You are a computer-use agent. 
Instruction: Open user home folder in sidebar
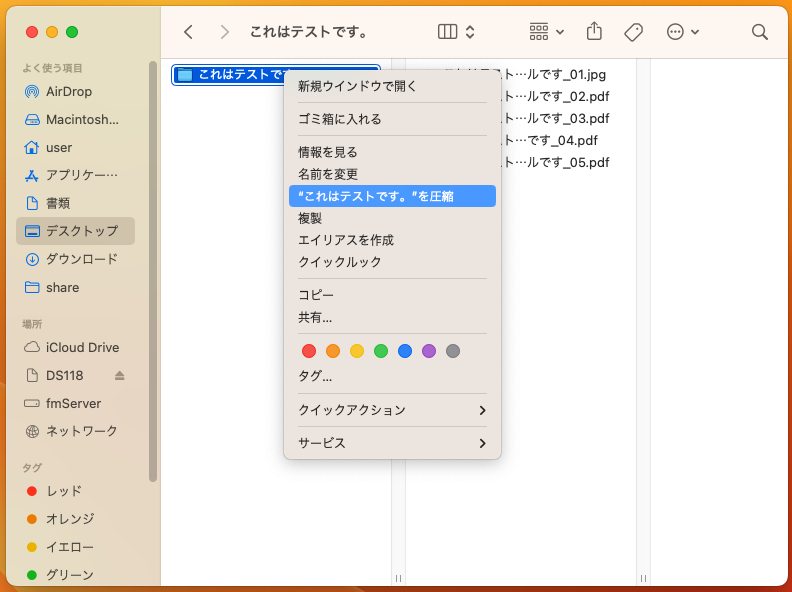coord(76,147)
